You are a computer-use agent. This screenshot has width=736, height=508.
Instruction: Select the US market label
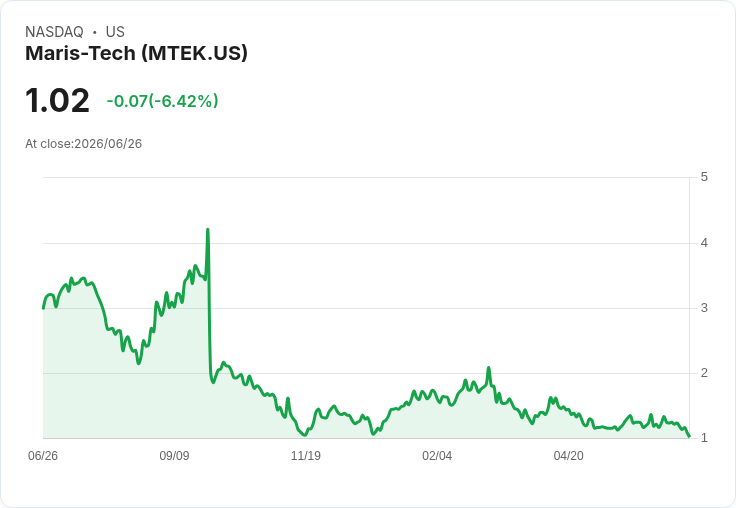pyautogui.click(x=115, y=32)
